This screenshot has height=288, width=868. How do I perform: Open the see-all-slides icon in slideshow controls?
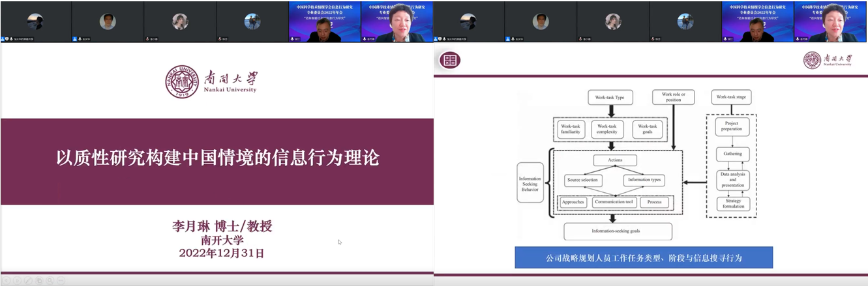click(x=39, y=280)
